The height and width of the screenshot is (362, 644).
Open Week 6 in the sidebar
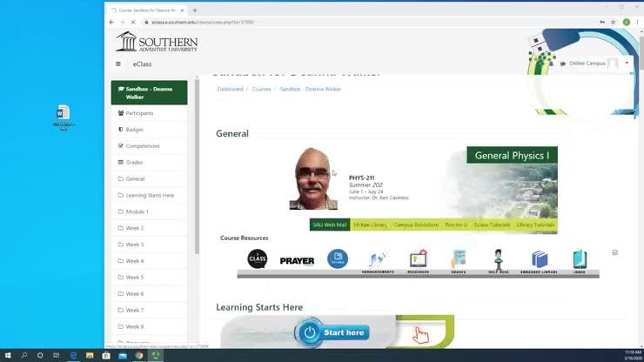click(x=149, y=294)
